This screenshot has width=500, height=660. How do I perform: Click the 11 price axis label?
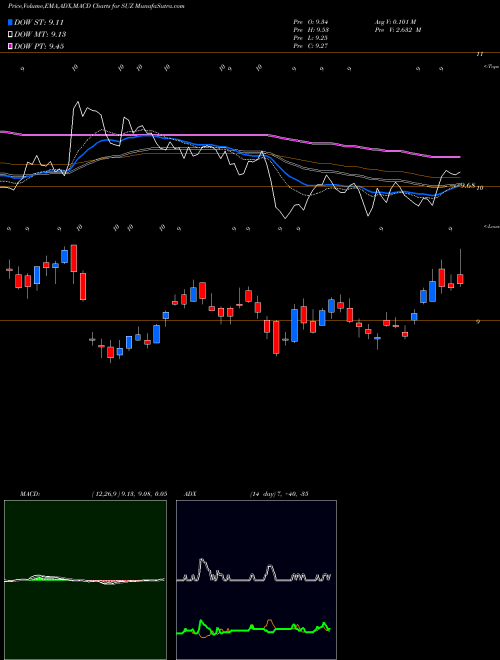coord(479,54)
